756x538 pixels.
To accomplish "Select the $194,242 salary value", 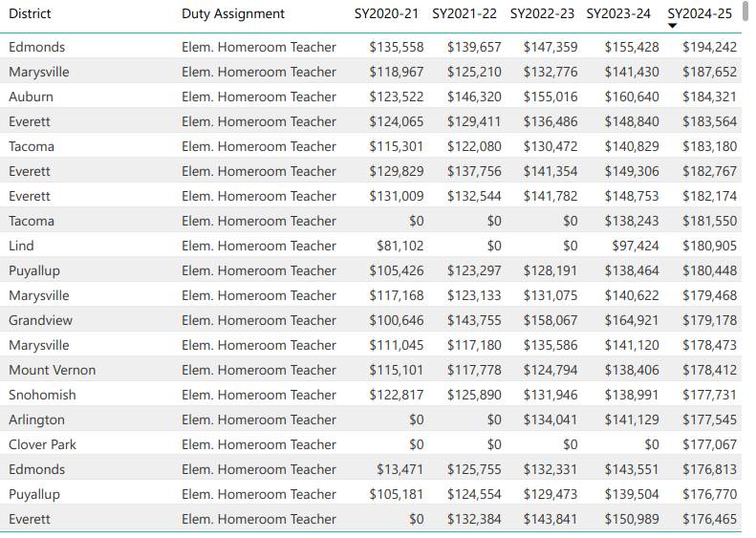I will tap(709, 47).
